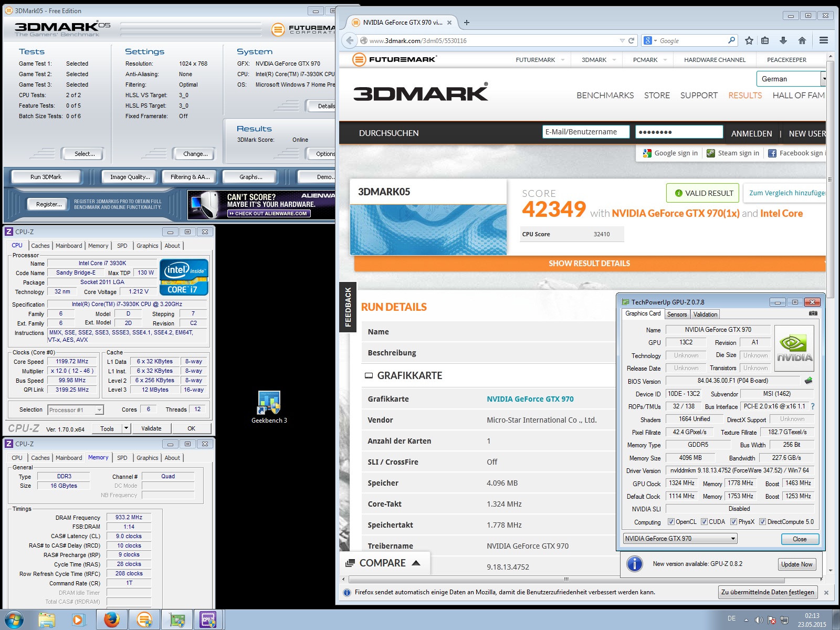Image resolution: width=840 pixels, height=630 pixels.
Task: Open the RESULTS menu on 3DMark site
Action: pos(745,95)
